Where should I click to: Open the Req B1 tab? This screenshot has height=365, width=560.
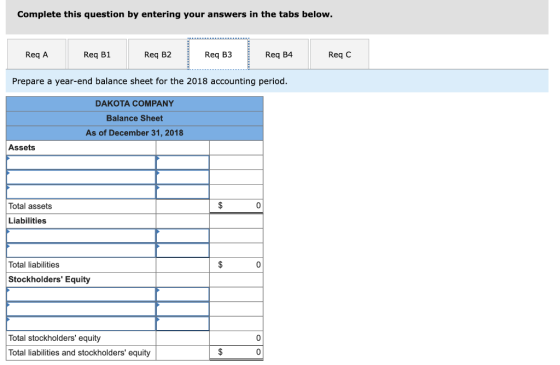click(97, 54)
